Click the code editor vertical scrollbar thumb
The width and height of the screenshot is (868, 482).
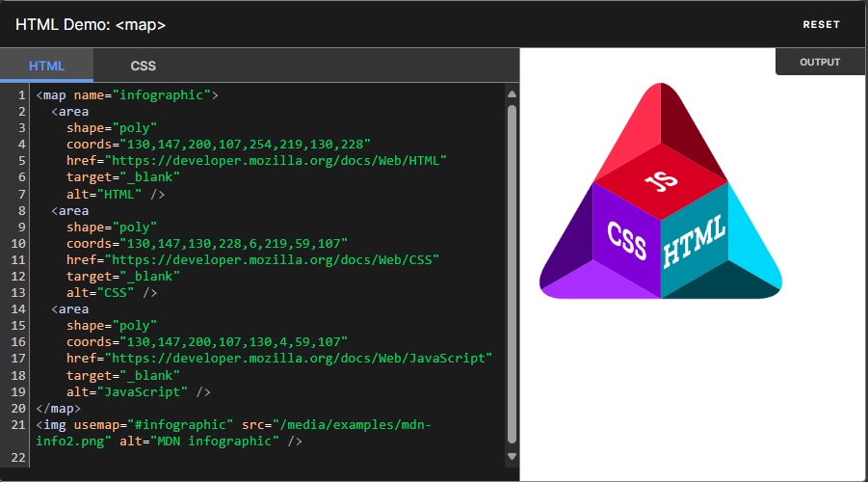click(512, 270)
